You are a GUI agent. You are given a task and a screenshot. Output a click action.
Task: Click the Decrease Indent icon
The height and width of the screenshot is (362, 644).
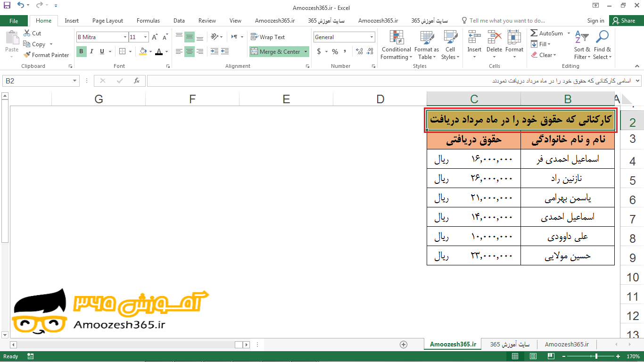[x=215, y=52]
